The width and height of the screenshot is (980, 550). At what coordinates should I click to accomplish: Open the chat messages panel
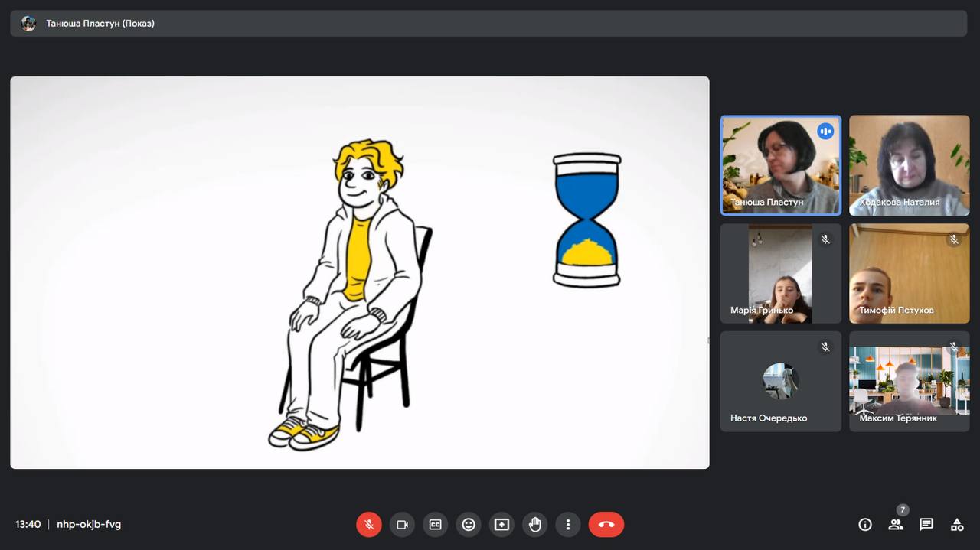[x=926, y=525]
